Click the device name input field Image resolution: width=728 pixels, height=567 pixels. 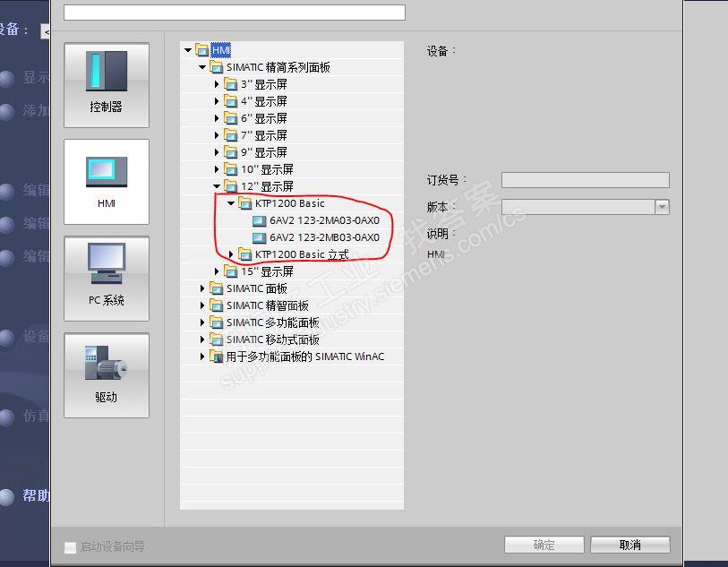(235, 12)
